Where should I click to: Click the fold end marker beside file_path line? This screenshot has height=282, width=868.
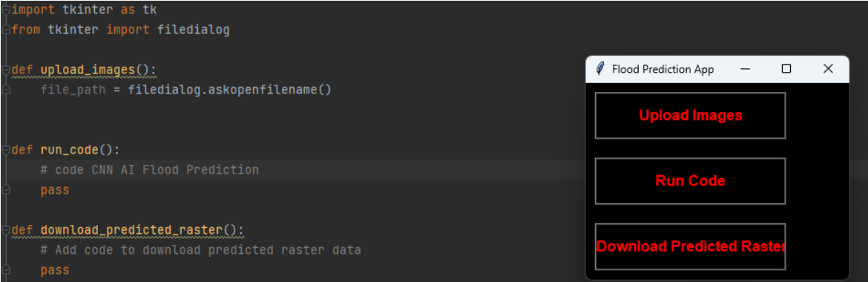pos(6,90)
